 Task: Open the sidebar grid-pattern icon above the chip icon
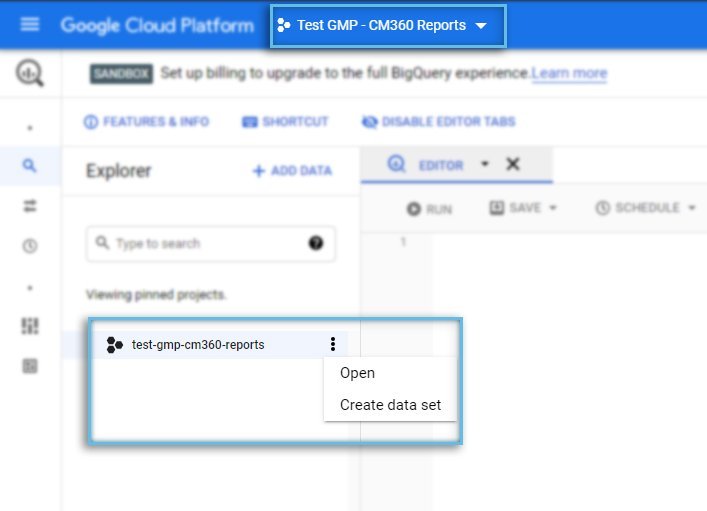[30, 326]
